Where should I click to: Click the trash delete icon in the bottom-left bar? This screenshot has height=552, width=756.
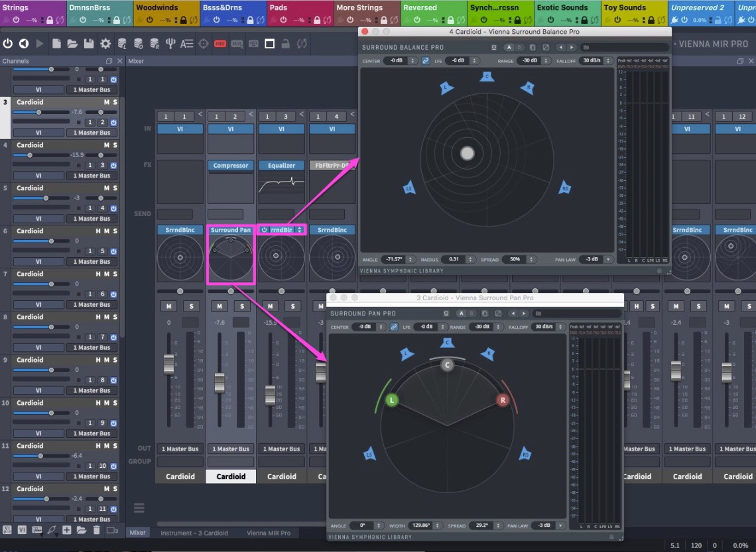click(x=96, y=530)
